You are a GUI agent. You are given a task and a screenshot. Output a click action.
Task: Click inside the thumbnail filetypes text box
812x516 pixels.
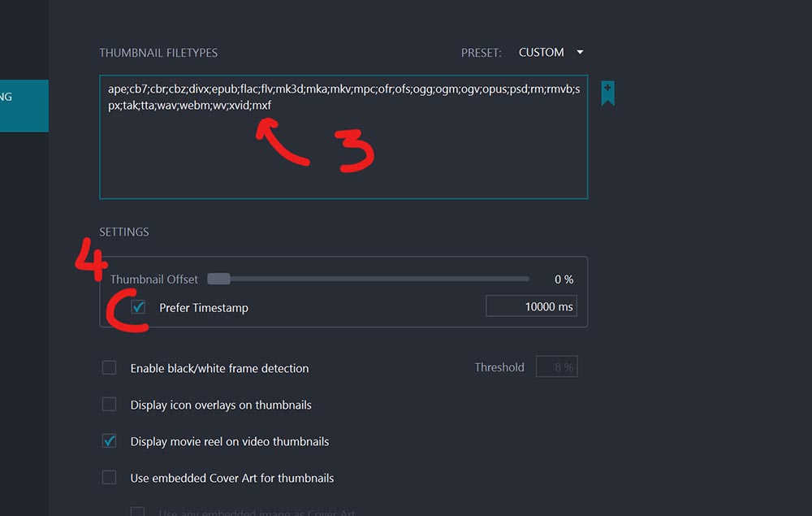tap(343, 154)
